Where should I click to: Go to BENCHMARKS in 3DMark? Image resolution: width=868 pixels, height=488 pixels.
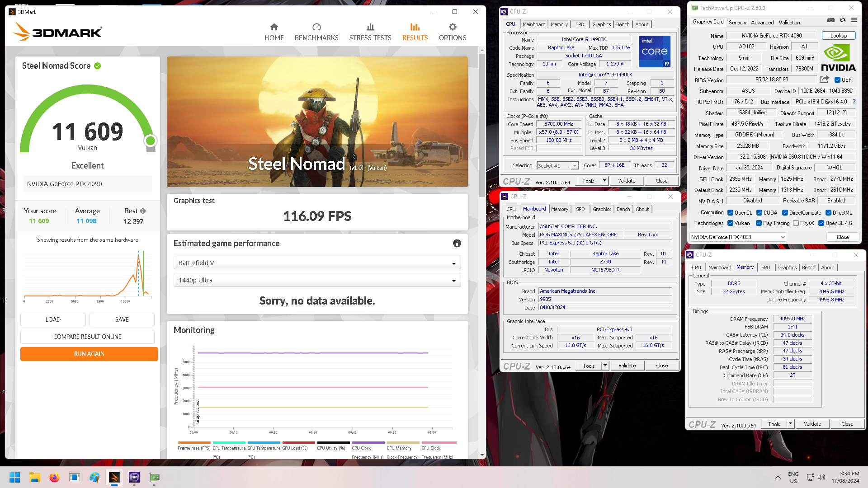[x=316, y=32]
